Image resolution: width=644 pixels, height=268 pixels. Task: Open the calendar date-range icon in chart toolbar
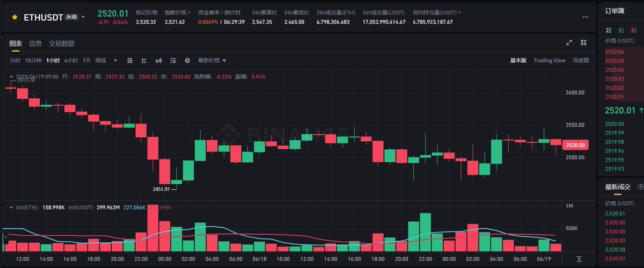point(129,61)
